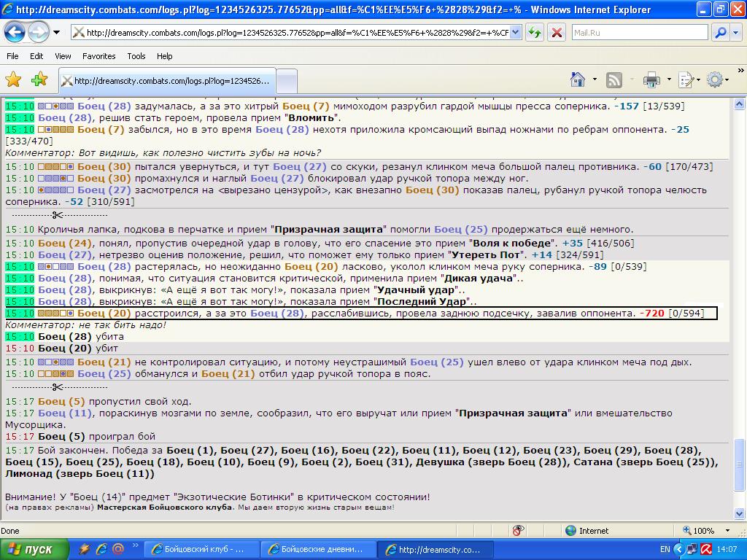Click Боец (11) link in пораскинув мозгами line

tap(64, 413)
